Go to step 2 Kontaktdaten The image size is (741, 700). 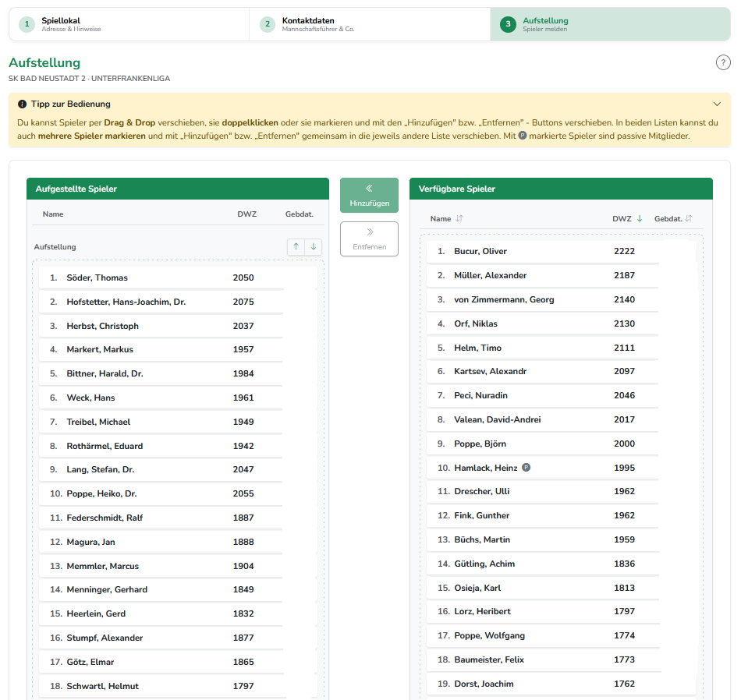coord(370,24)
